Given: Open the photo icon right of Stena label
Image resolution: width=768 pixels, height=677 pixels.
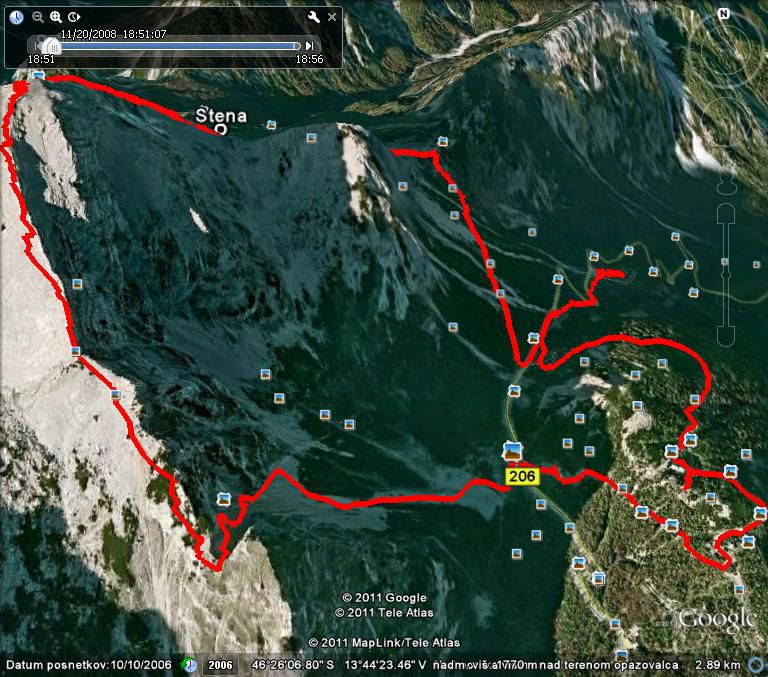Looking at the screenshot, I should (271, 125).
